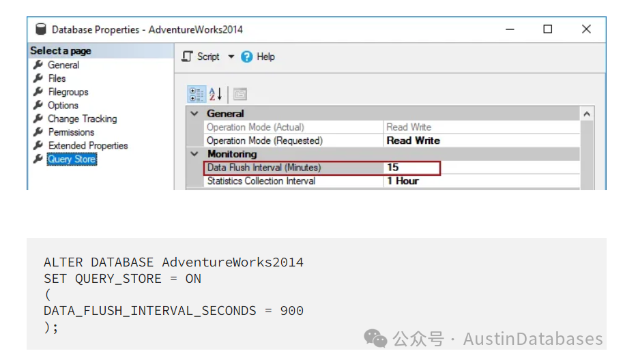Collapse the Monitoring property category

click(x=194, y=154)
